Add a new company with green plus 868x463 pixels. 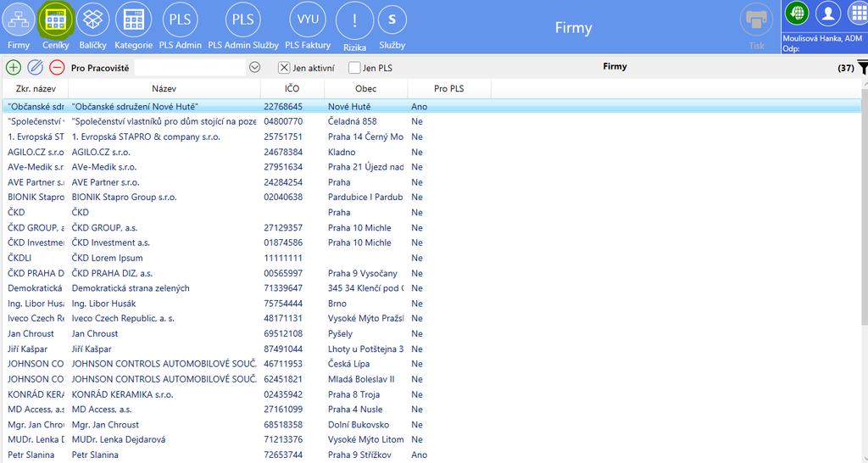14,68
